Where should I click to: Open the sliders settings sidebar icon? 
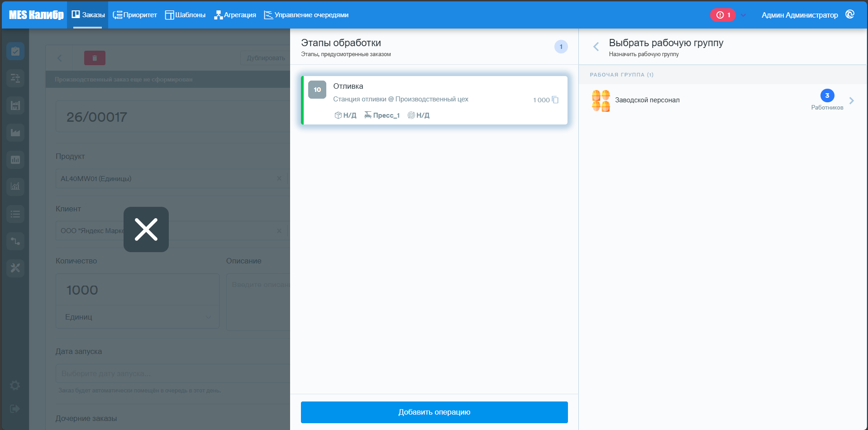click(15, 78)
